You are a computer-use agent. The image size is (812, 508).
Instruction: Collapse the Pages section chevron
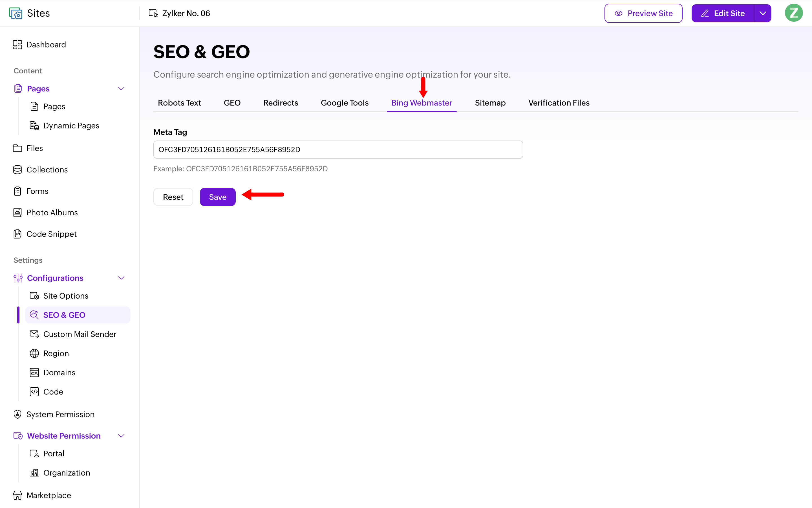click(x=122, y=89)
